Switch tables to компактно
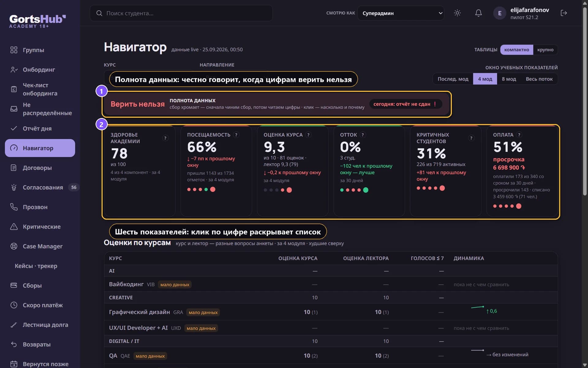This screenshot has height=368, width=588. (517, 50)
